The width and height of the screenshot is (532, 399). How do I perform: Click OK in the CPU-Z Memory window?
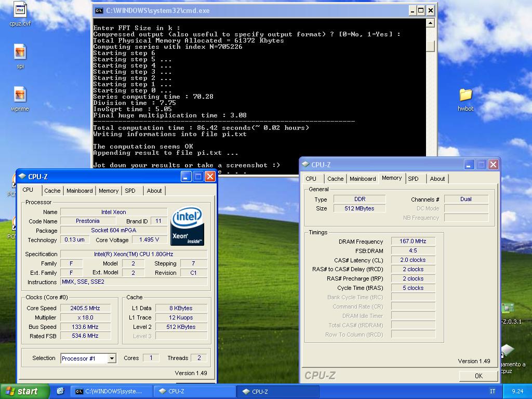(x=478, y=376)
